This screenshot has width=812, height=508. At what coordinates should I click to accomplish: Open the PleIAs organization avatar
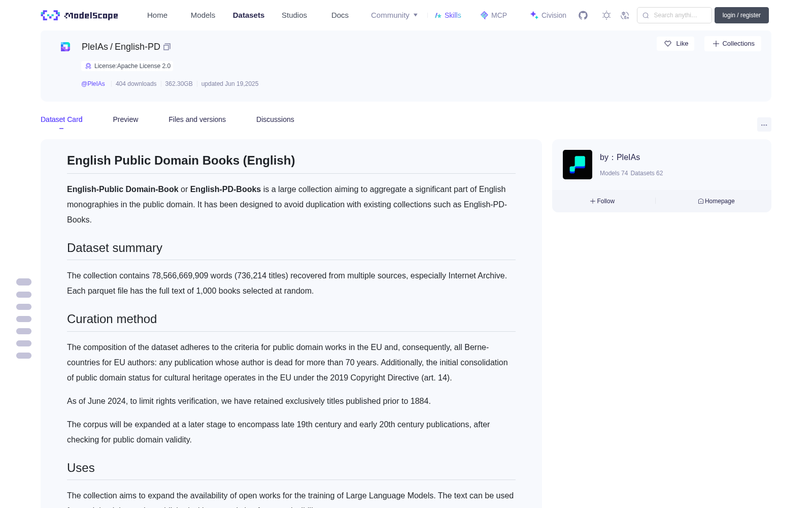578,165
